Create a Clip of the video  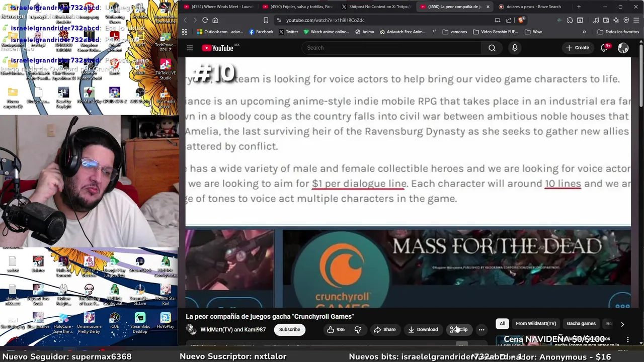pos(458,330)
